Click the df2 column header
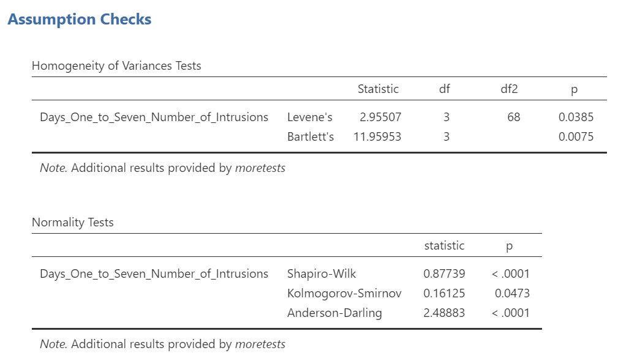 pyautogui.click(x=509, y=89)
